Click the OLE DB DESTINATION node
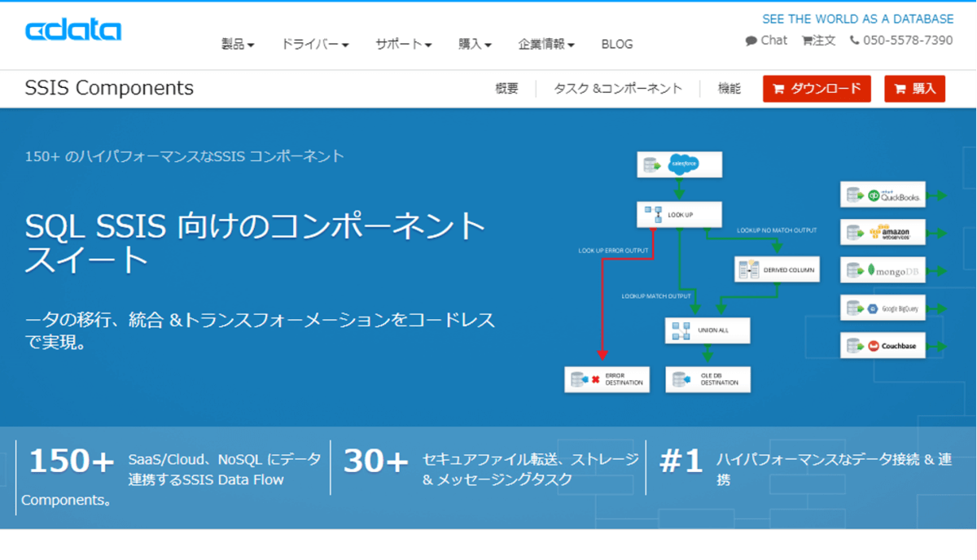The height and width of the screenshot is (560, 977). (708, 379)
